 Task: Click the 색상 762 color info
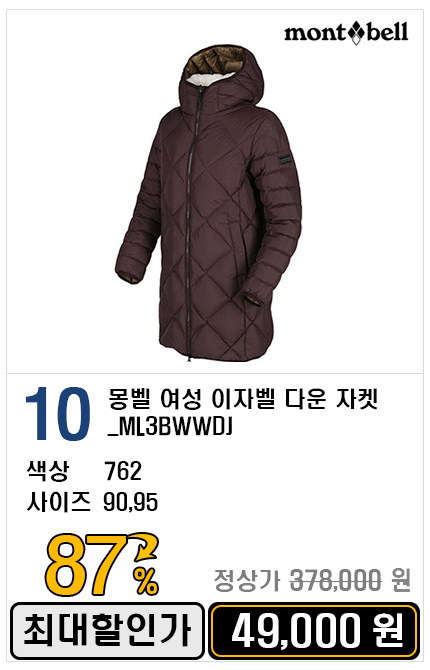(x=84, y=471)
